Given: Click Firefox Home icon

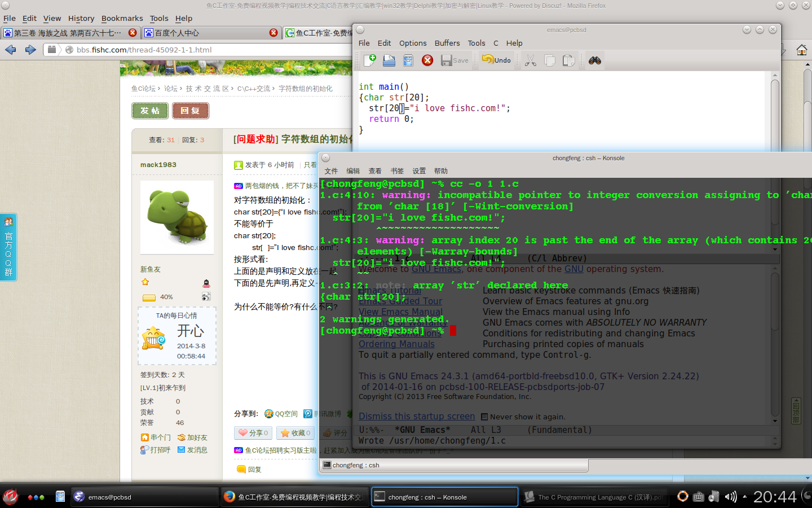Looking at the screenshot, I should click(x=801, y=50).
